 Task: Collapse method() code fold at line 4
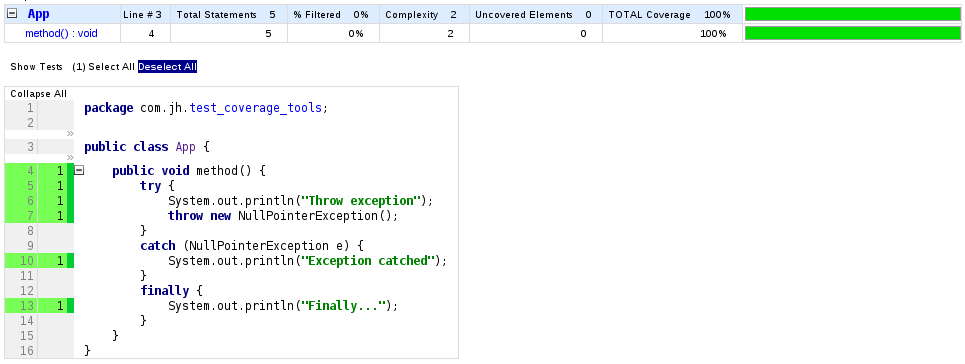tap(79, 171)
